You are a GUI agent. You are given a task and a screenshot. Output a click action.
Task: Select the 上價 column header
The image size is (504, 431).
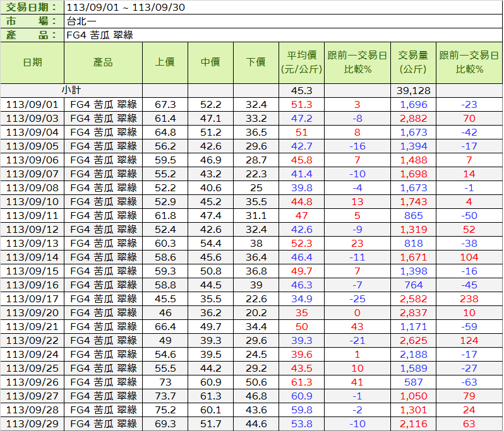tap(165, 62)
